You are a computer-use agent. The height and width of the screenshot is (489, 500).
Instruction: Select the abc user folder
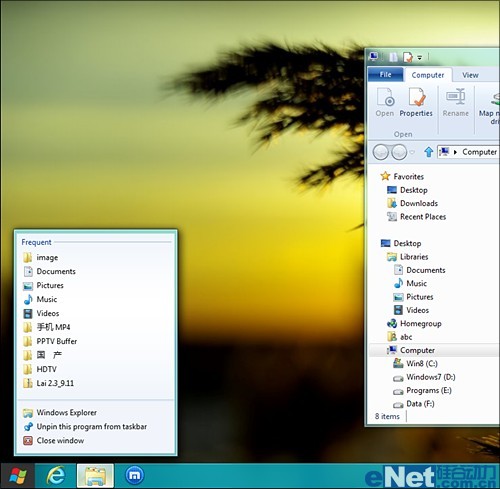click(x=400, y=337)
